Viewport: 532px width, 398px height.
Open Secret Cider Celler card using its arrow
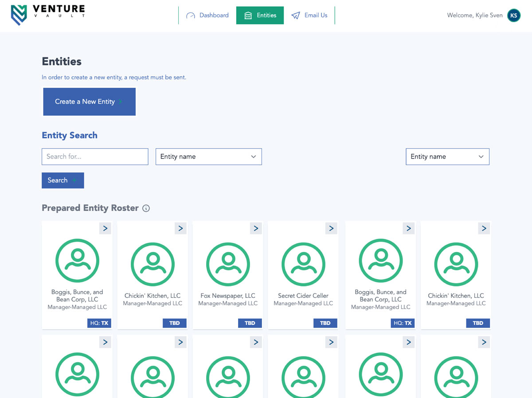point(331,228)
